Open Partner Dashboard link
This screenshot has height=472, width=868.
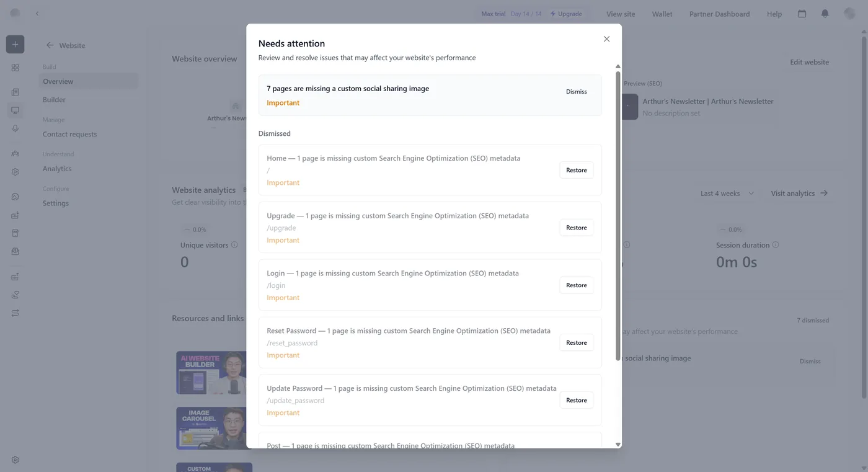point(719,14)
